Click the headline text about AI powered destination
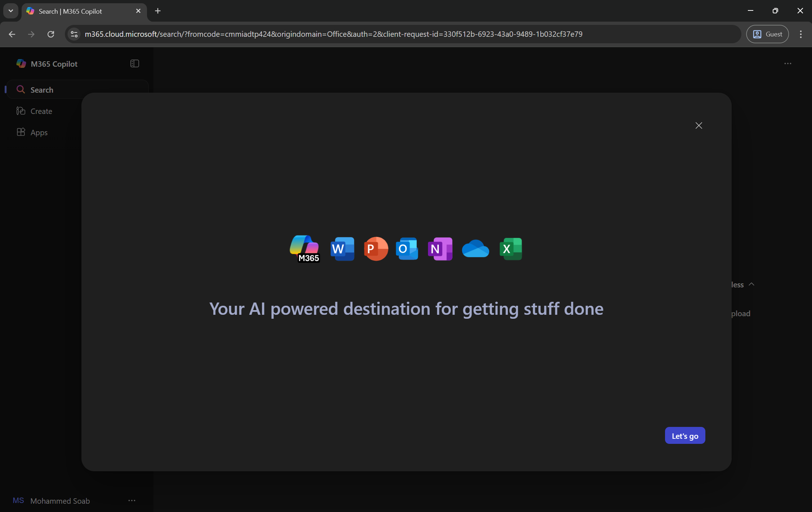812x512 pixels. pyautogui.click(x=406, y=309)
